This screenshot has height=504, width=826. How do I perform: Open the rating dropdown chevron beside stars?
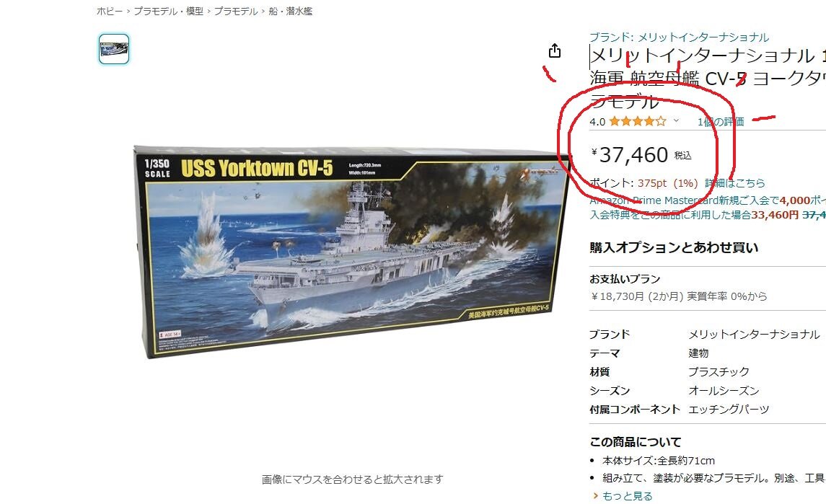(x=677, y=121)
